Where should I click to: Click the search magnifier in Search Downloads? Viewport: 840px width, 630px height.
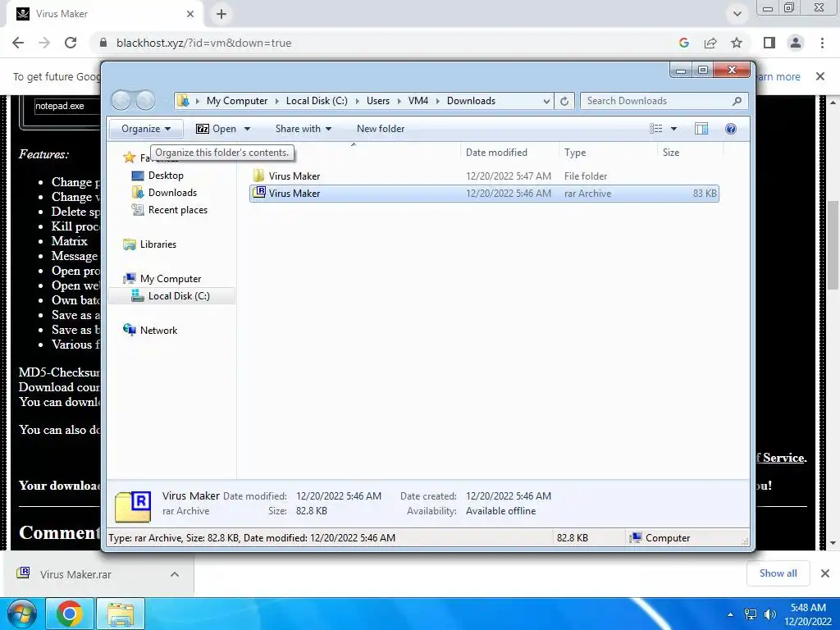[737, 101]
